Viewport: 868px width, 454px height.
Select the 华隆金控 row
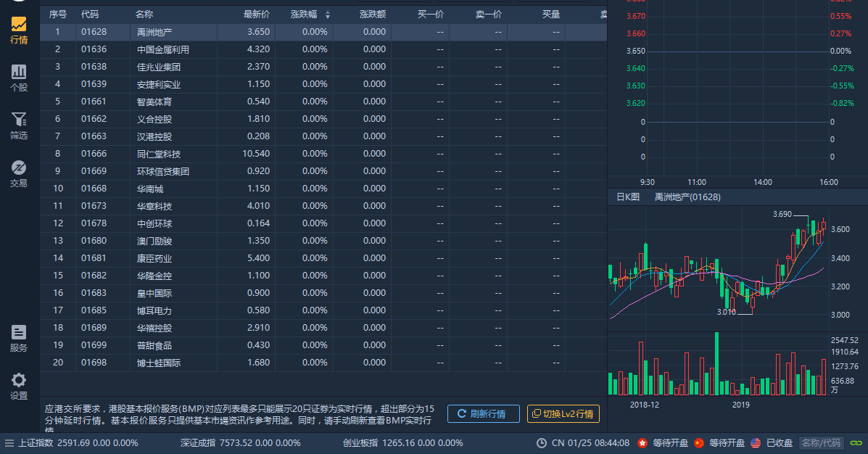coord(323,275)
